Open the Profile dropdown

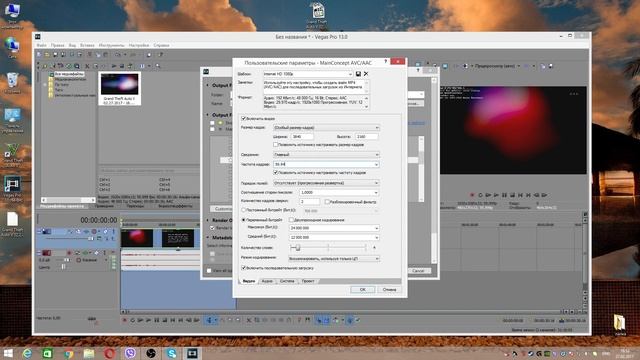[x=326, y=155]
